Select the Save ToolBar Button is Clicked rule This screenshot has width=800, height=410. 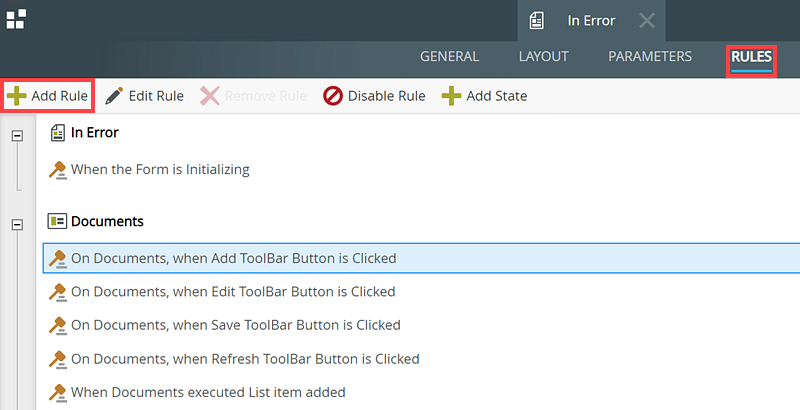pyautogui.click(x=421, y=325)
